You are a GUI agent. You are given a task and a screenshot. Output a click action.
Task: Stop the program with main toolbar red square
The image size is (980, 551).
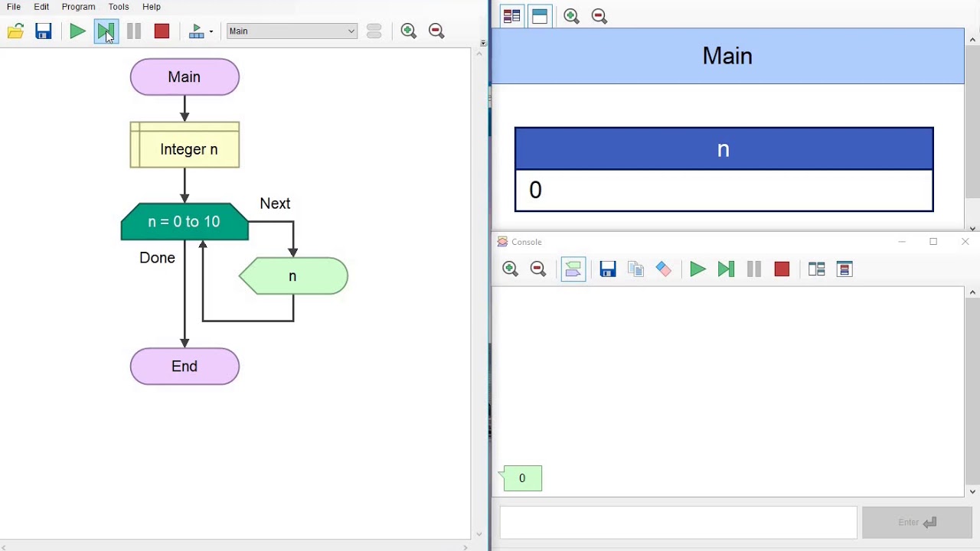[x=162, y=31]
